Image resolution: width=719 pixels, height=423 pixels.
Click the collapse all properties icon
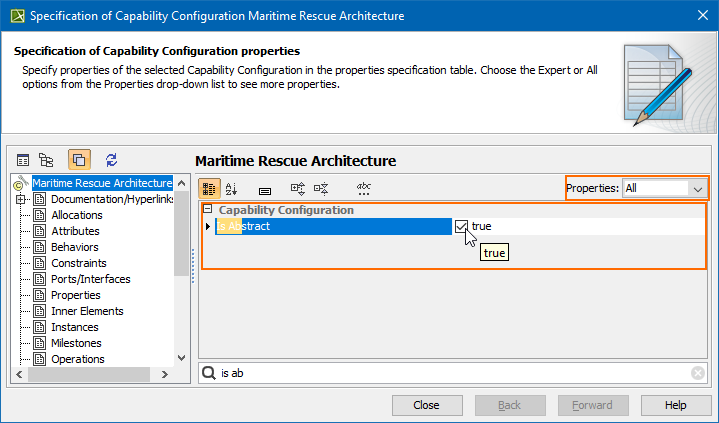[321, 188]
